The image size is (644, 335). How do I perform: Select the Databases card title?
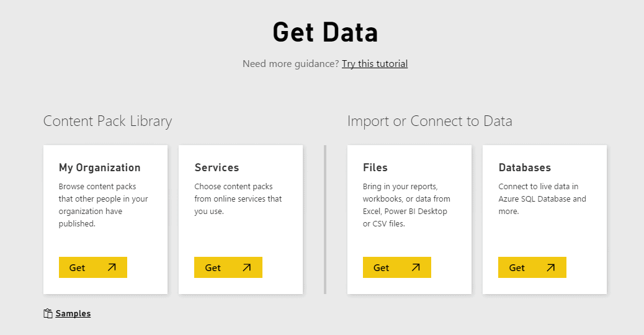coord(525,167)
